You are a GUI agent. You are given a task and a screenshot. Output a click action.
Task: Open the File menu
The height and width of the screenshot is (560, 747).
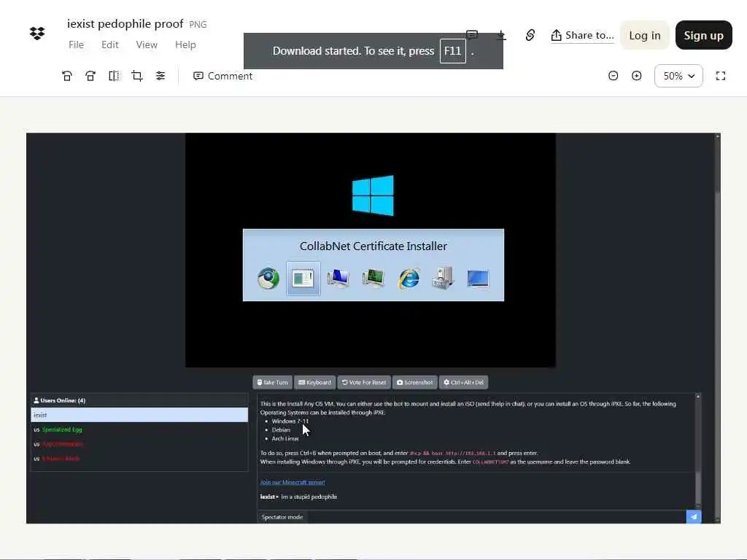(76, 44)
